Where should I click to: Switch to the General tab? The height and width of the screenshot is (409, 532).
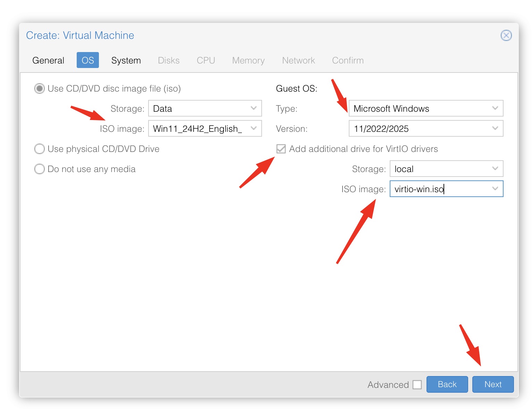(48, 60)
